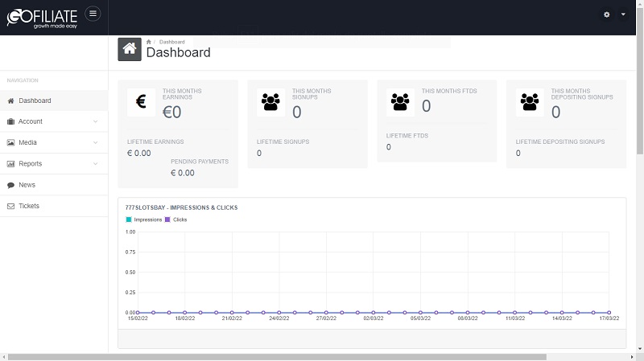Toggle the Impressions legend swatch
This screenshot has height=361, width=644.
click(x=129, y=219)
